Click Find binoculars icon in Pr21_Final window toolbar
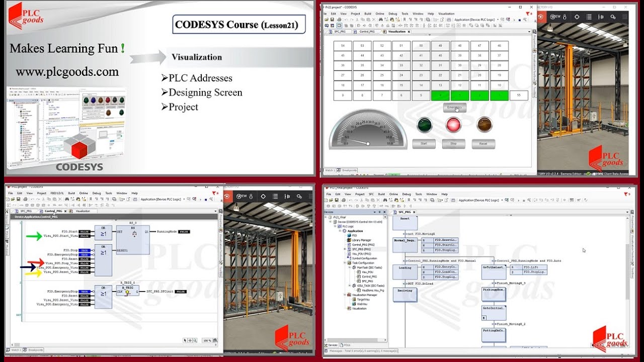Screen dimensions: 644x362 pos(385,200)
